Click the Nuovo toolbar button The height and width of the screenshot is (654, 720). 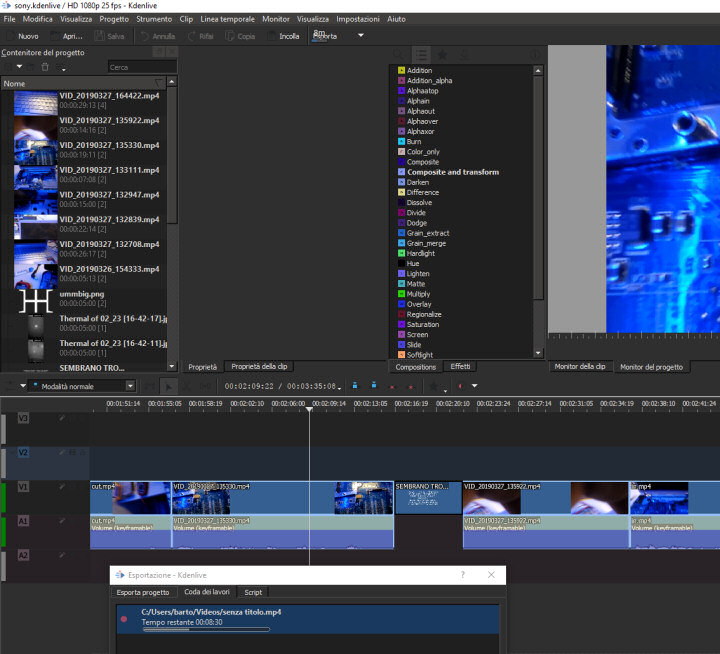pyautogui.click(x=23, y=36)
